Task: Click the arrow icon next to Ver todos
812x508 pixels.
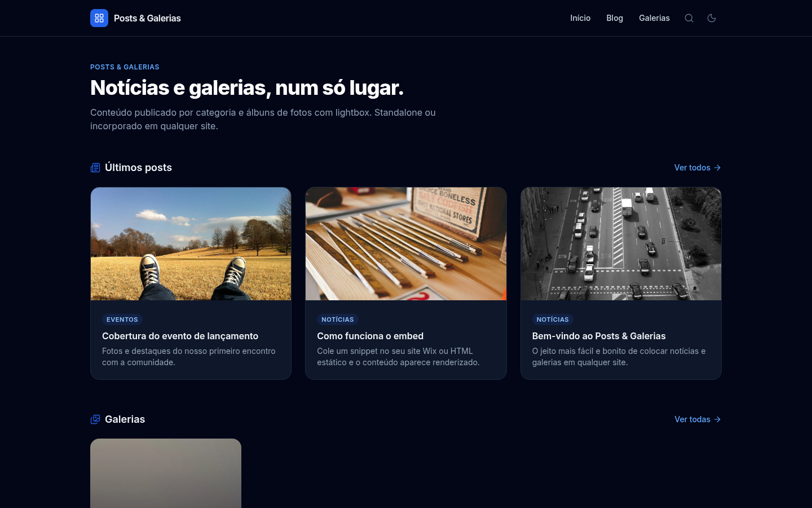Action: click(717, 168)
